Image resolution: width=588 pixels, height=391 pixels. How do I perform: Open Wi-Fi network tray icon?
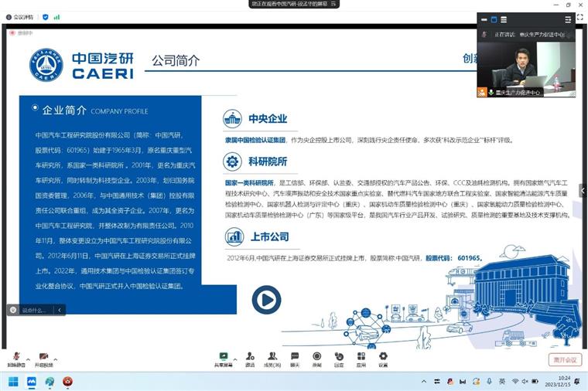tap(515, 382)
